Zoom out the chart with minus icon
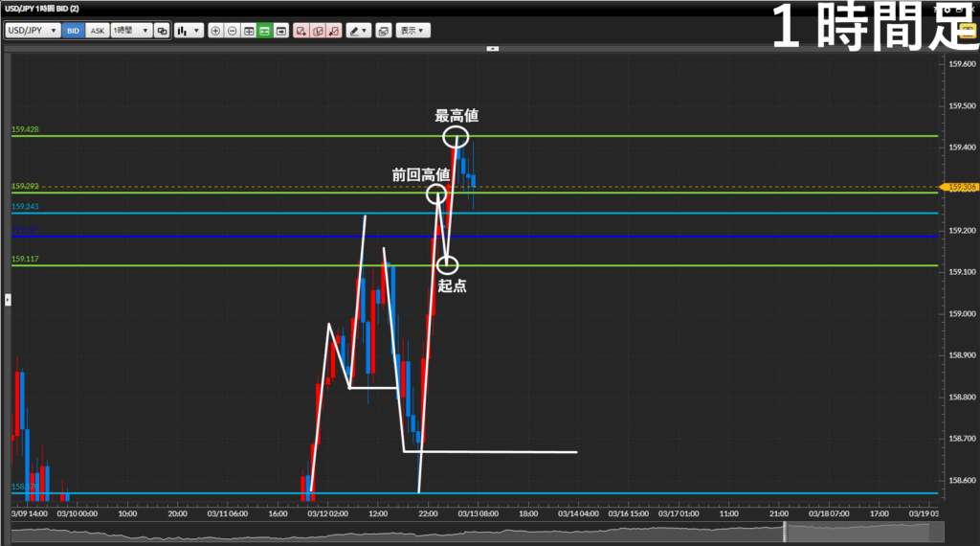This screenshot has height=546, width=980. click(232, 31)
